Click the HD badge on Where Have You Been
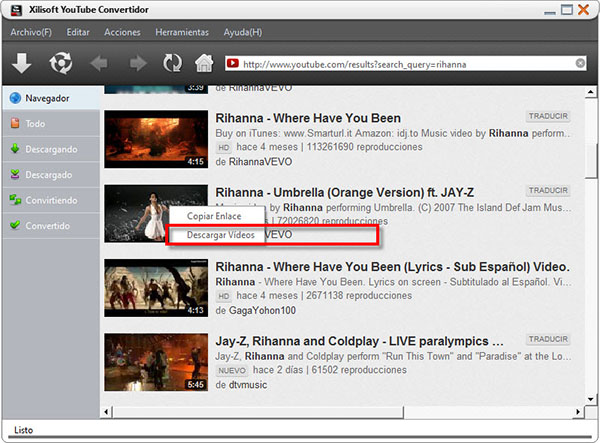The height and width of the screenshot is (443, 600). click(224, 148)
